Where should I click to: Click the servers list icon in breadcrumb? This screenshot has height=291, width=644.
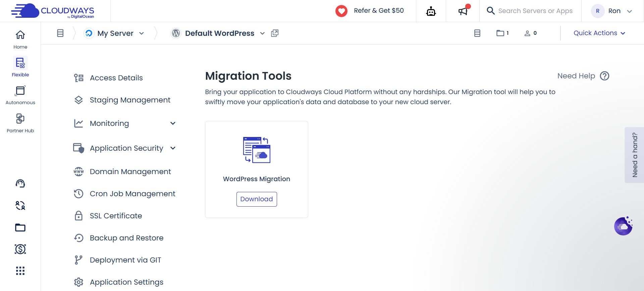60,33
